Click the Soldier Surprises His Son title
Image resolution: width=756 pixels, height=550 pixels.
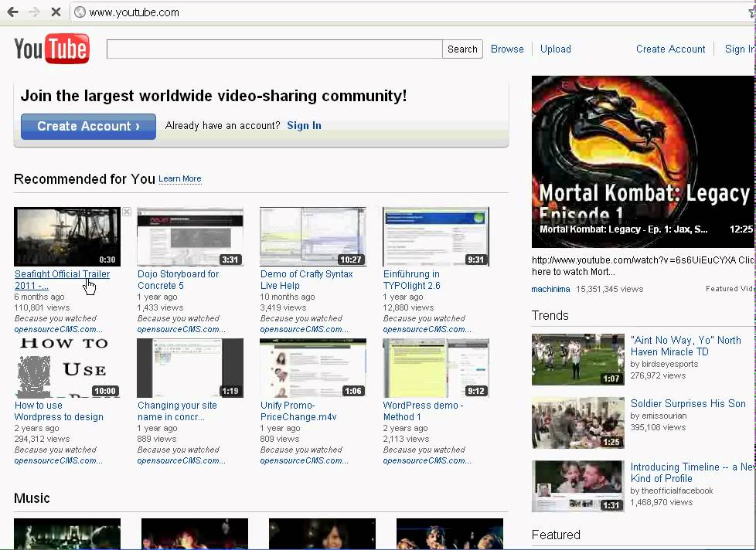point(688,403)
